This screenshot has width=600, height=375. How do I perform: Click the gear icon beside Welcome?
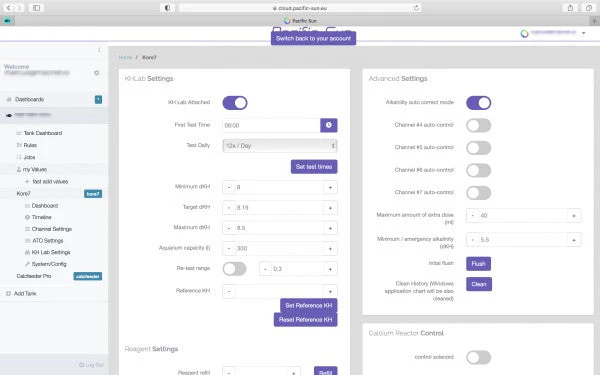point(96,73)
